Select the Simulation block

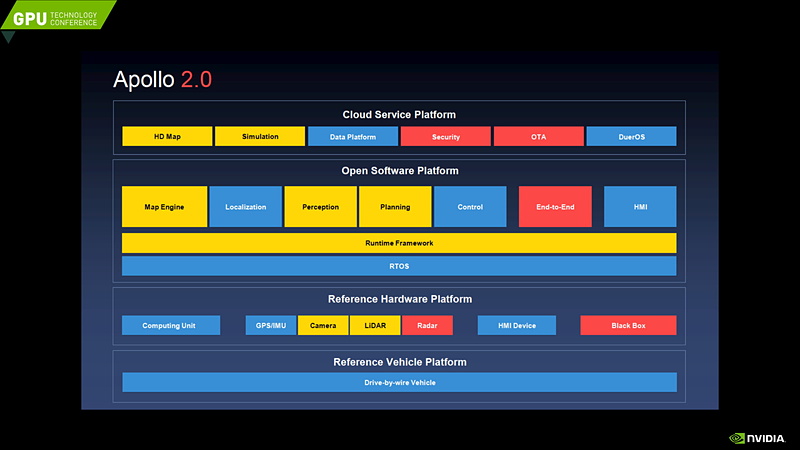[260, 136]
